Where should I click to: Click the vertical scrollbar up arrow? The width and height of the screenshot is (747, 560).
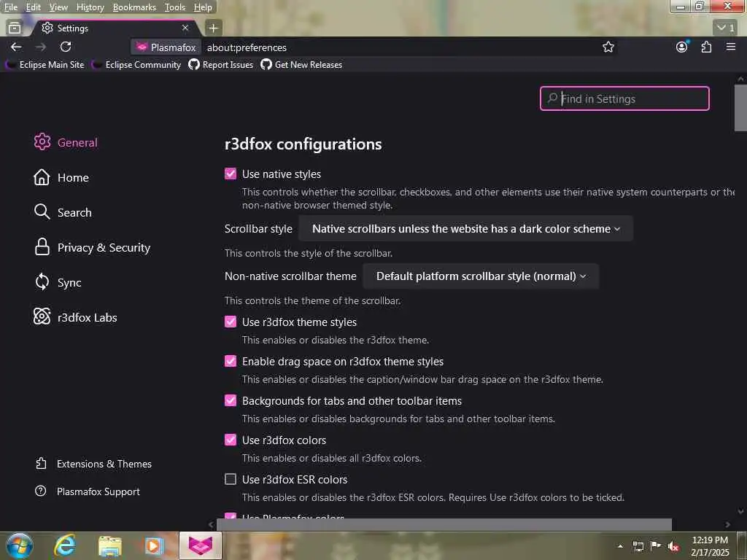click(741, 79)
